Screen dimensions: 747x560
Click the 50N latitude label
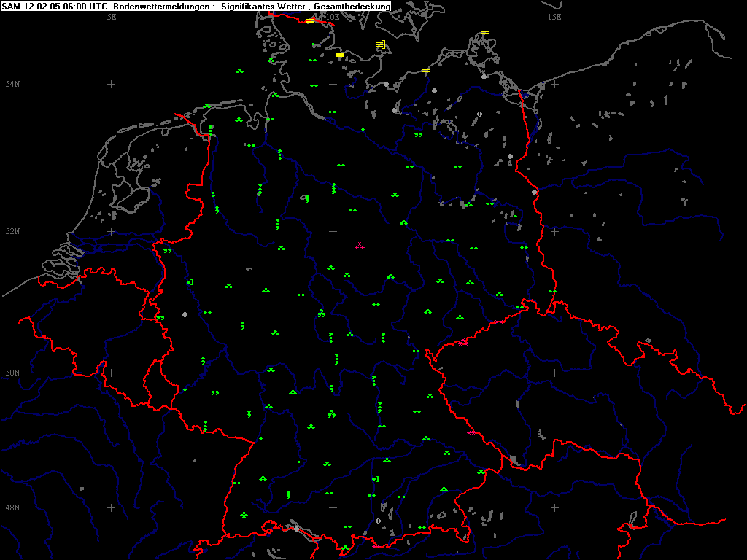pyautogui.click(x=12, y=373)
